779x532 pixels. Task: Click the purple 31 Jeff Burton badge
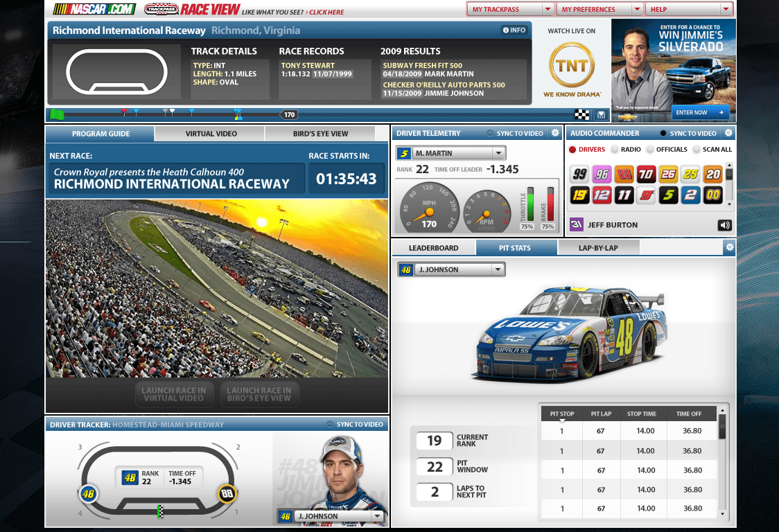coord(577,224)
